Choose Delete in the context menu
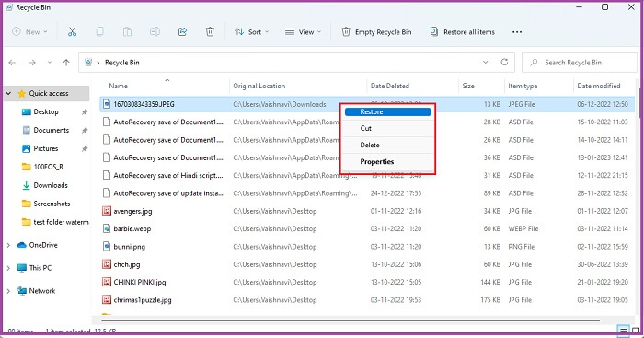This screenshot has width=644, height=338. pos(387,145)
